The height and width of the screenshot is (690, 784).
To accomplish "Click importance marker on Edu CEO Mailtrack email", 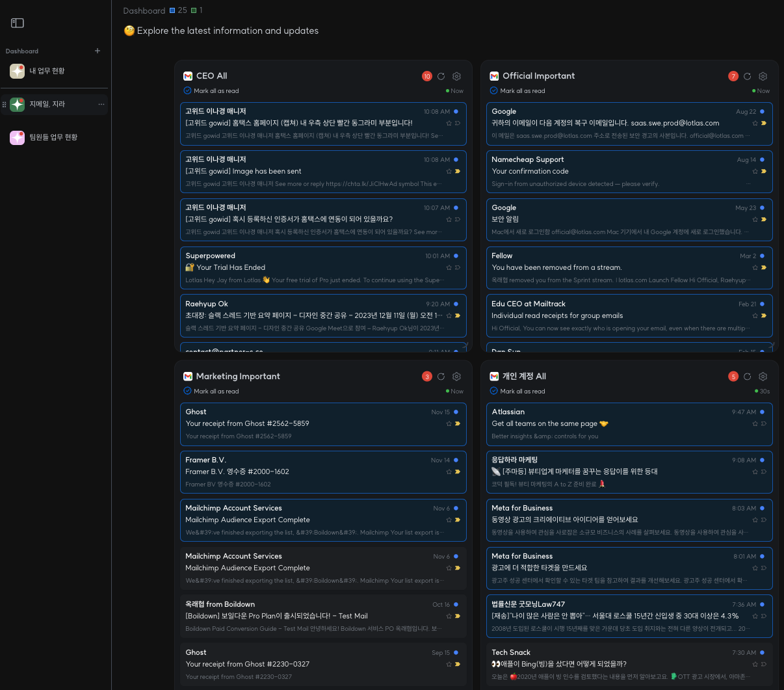I will point(763,315).
